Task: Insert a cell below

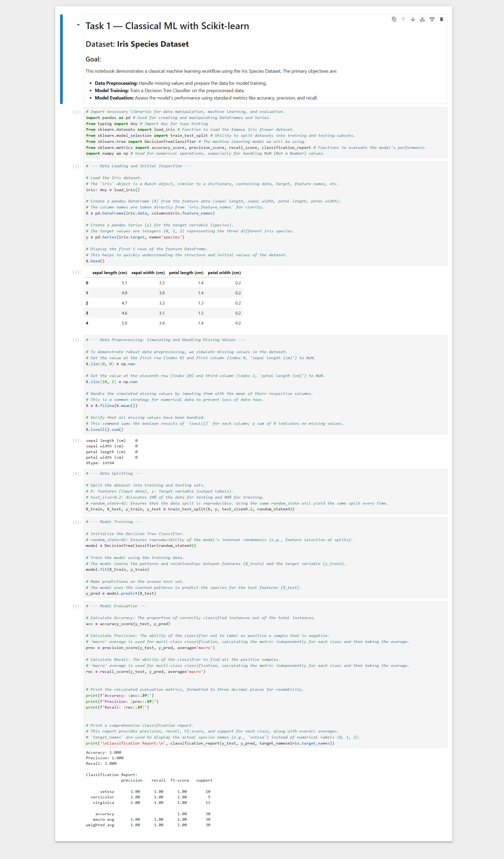Action: 432,19
